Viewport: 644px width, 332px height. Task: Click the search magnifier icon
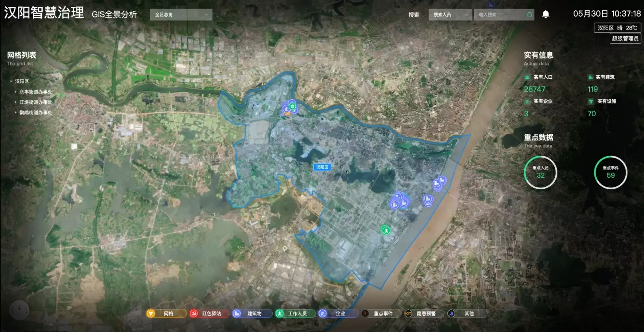point(530,15)
